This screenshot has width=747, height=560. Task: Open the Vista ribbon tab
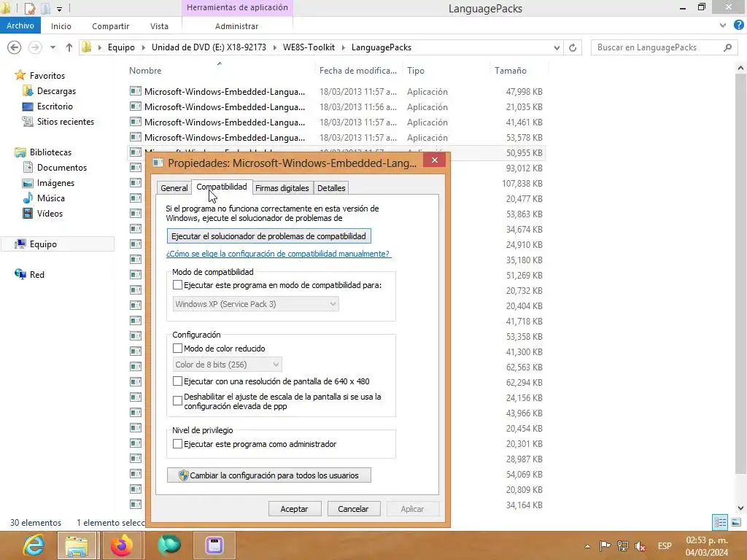coord(159,26)
